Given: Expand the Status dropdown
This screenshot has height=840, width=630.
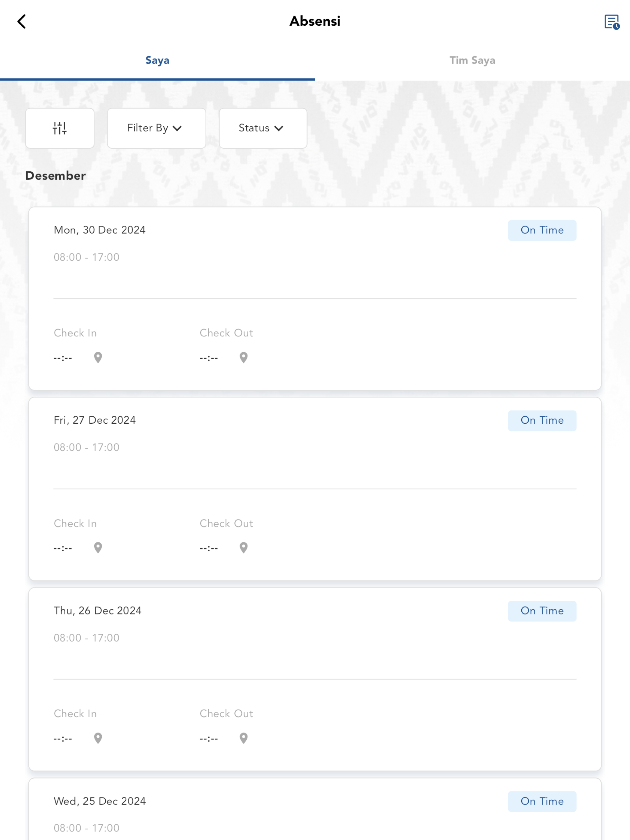Looking at the screenshot, I should point(263,128).
